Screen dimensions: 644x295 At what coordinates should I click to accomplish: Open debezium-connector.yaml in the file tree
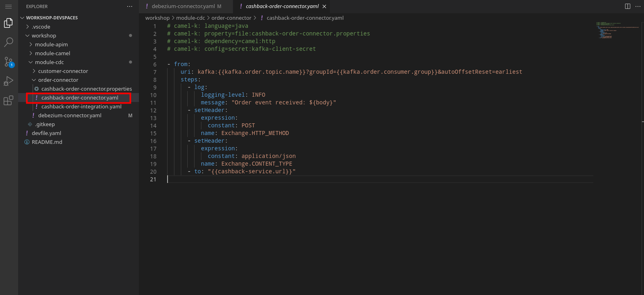pos(79,115)
